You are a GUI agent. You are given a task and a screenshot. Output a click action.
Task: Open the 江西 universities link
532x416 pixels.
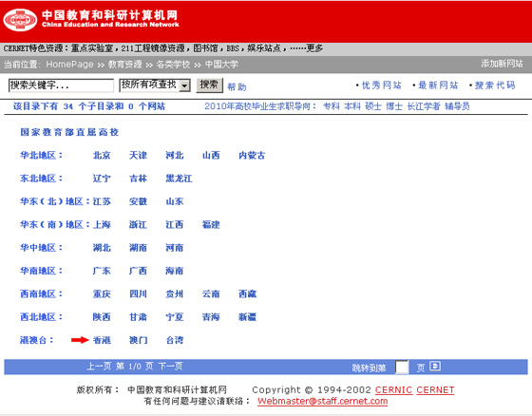coord(175,225)
